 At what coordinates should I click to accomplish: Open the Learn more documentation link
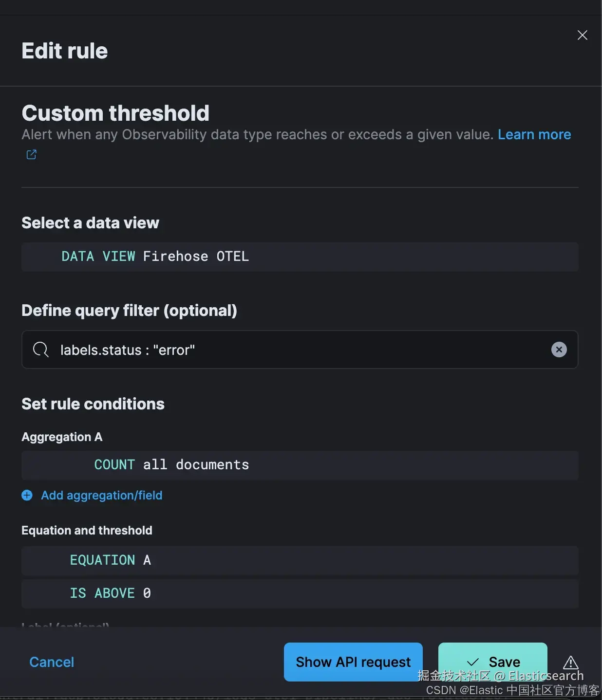[534, 134]
